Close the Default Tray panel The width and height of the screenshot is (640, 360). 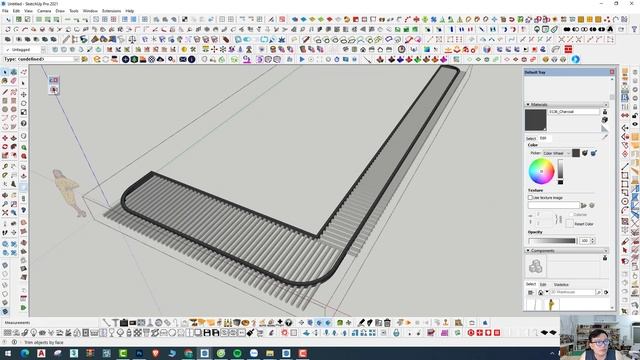click(x=612, y=72)
